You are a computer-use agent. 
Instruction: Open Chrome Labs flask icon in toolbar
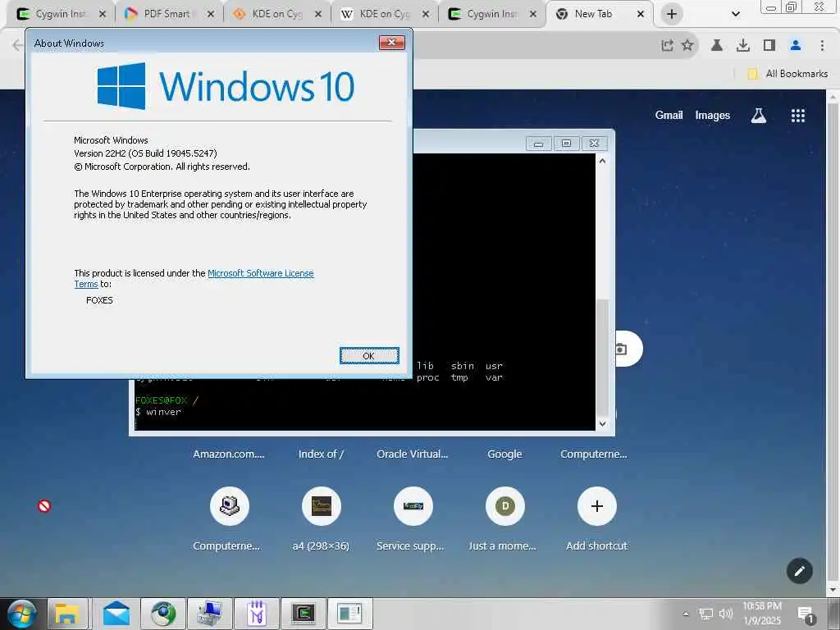coord(717,46)
